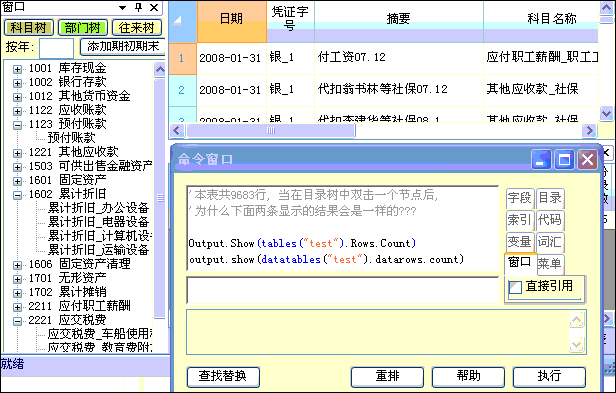Click table horizontal scrollbar left arrow

pos(176,130)
